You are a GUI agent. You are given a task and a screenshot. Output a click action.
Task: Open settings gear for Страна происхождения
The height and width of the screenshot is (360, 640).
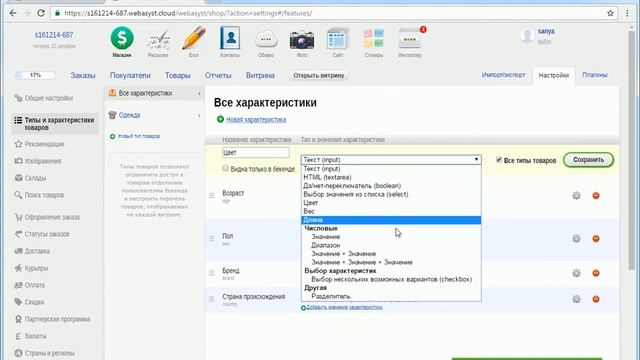[576, 299]
